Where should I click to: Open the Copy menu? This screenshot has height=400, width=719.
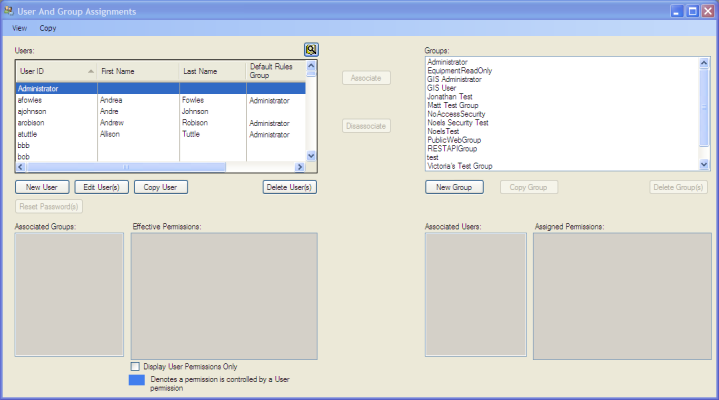click(x=48, y=28)
